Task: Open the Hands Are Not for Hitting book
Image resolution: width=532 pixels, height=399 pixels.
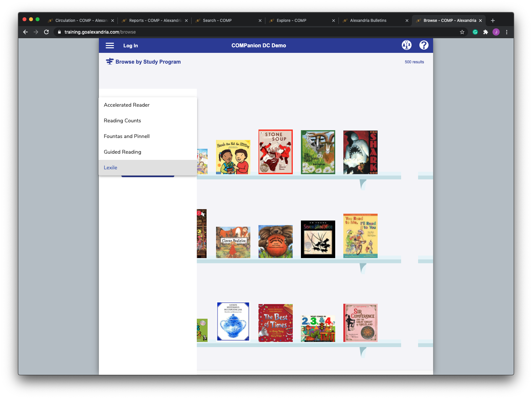Action: pyautogui.click(x=233, y=157)
